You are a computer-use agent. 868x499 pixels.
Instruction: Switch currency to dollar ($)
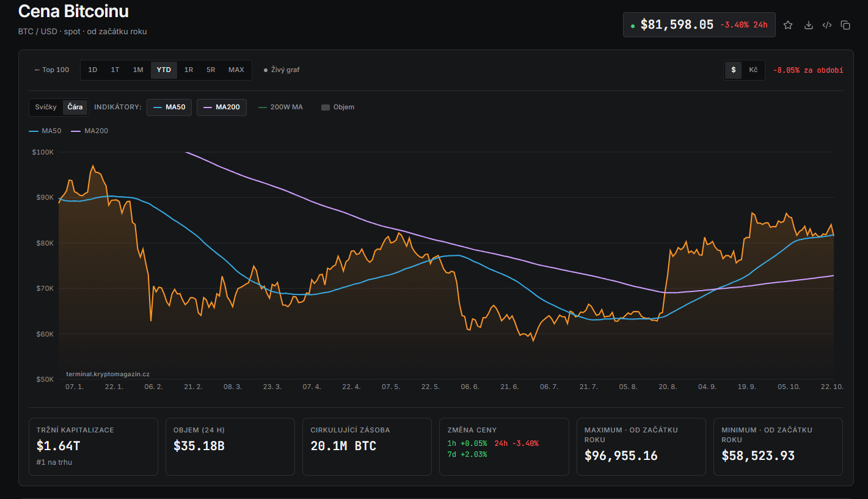pos(734,70)
